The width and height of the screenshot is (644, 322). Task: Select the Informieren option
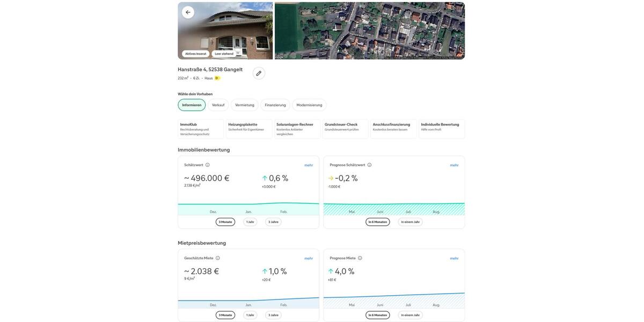192,105
